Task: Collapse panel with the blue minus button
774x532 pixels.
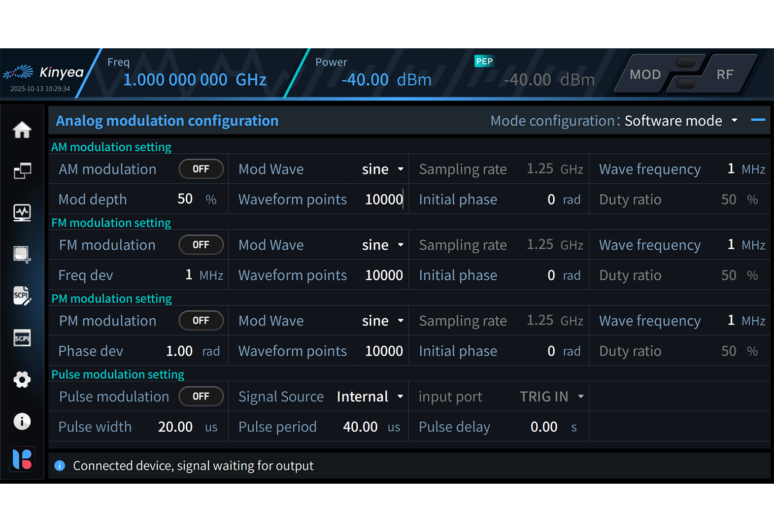Action: pos(758,120)
